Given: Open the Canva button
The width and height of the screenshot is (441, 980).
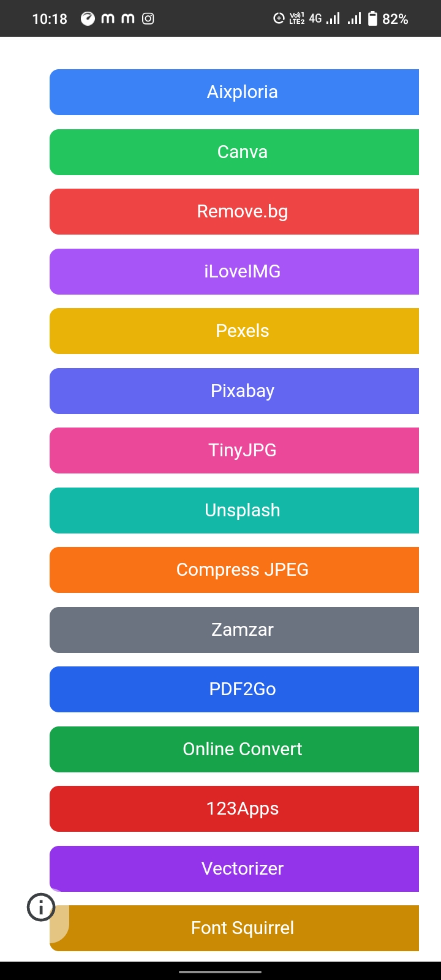Looking at the screenshot, I should (242, 152).
